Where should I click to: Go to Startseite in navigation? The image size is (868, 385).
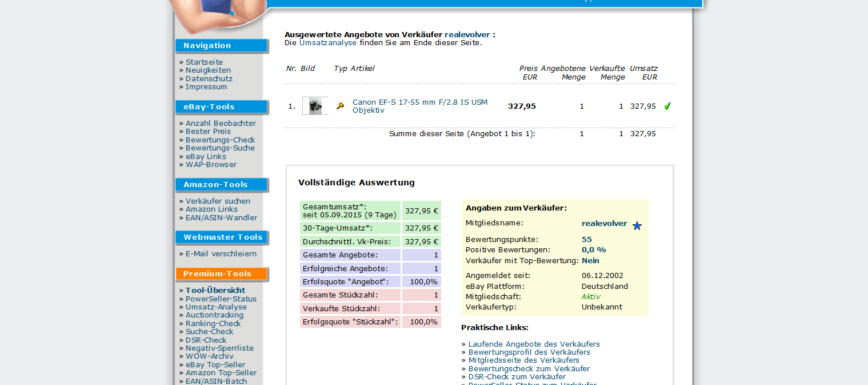(204, 62)
